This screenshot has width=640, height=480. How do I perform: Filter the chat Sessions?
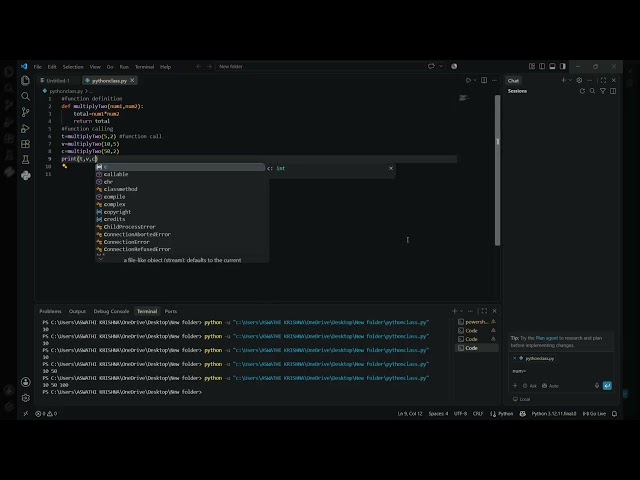point(603,91)
